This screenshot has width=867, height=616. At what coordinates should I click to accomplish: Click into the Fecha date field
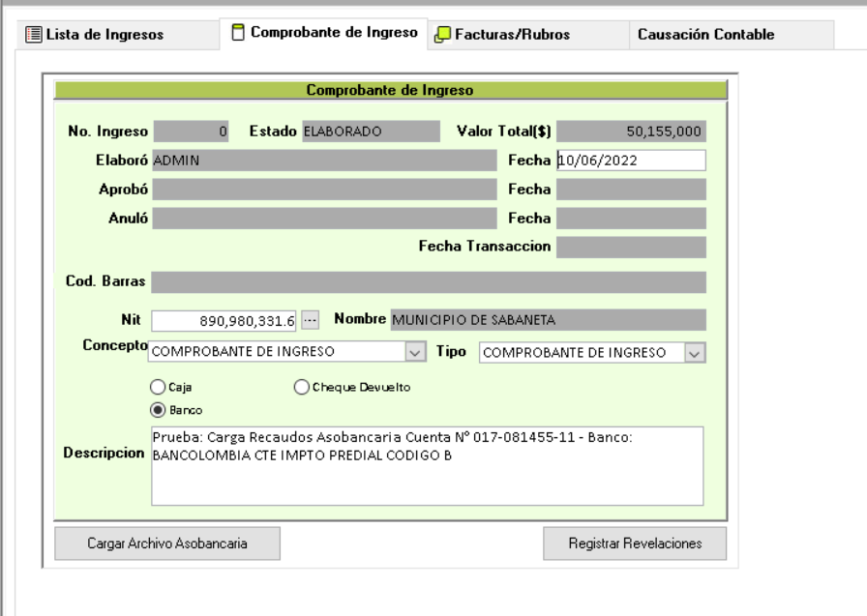click(631, 161)
